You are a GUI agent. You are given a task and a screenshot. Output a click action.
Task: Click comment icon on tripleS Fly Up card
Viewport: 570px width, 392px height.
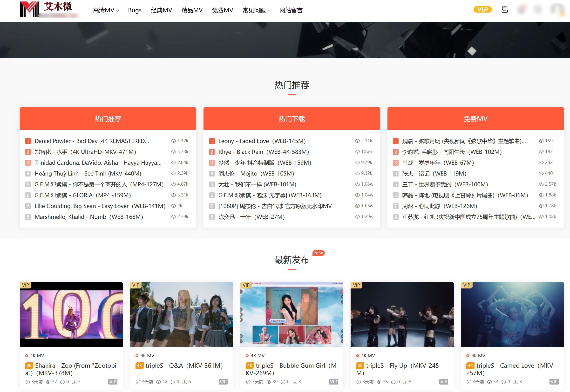[393, 382]
